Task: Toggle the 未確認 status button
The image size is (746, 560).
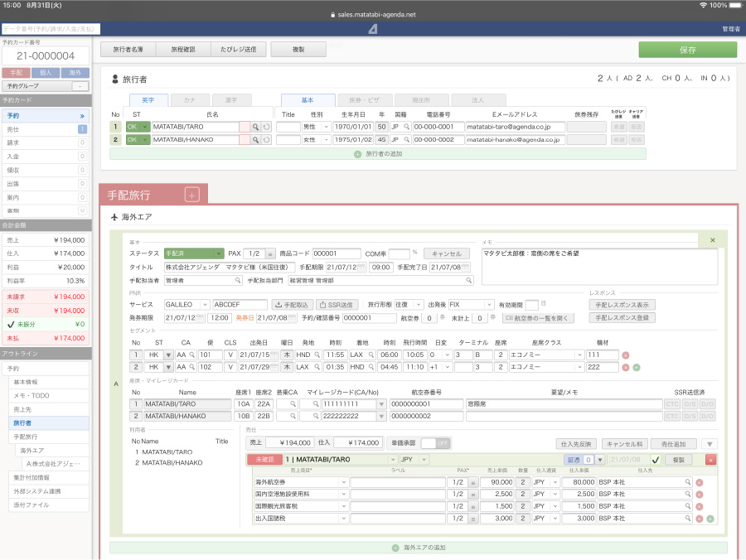Action: [x=263, y=459]
